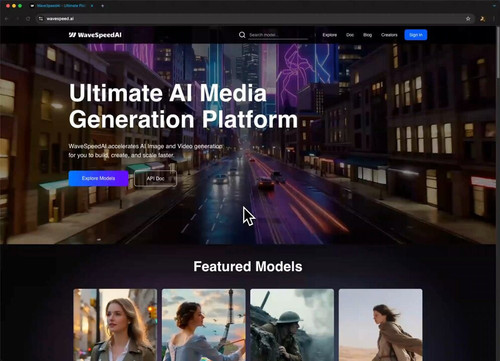500x361 pixels.
Task: Click the search magnifier icon
Action: 242,35
